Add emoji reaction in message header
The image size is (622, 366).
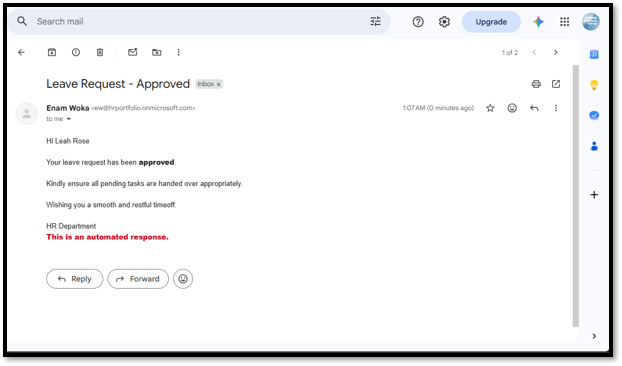[x=512, y=108]
